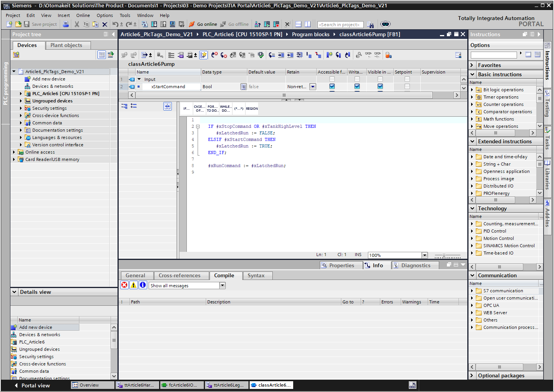Image resolution: width=554 pixels, height=392 pixels.
Task: Click the favorites star icon in editor toolbar
Action: click(x=203, y=55)
